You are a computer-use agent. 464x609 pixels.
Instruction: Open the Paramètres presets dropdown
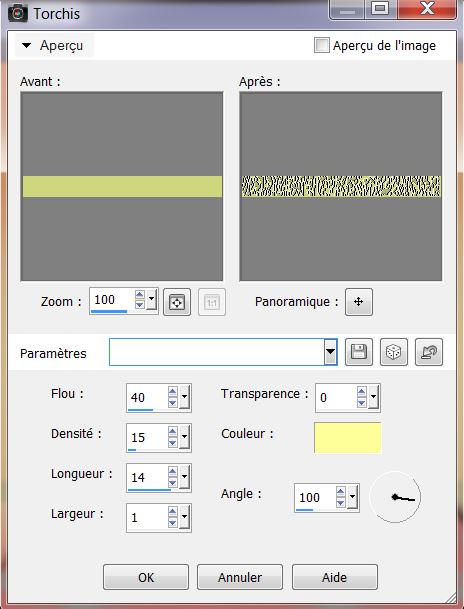330,352
